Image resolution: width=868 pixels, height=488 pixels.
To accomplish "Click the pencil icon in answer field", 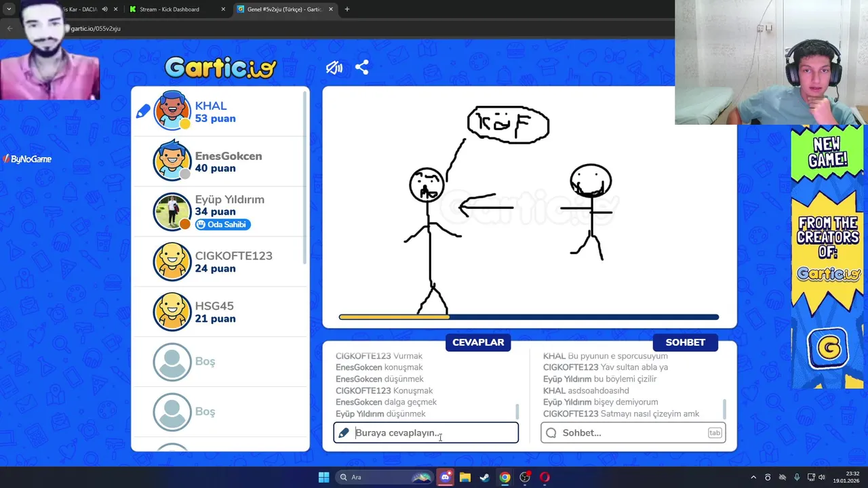I will [x=344, y=432].
